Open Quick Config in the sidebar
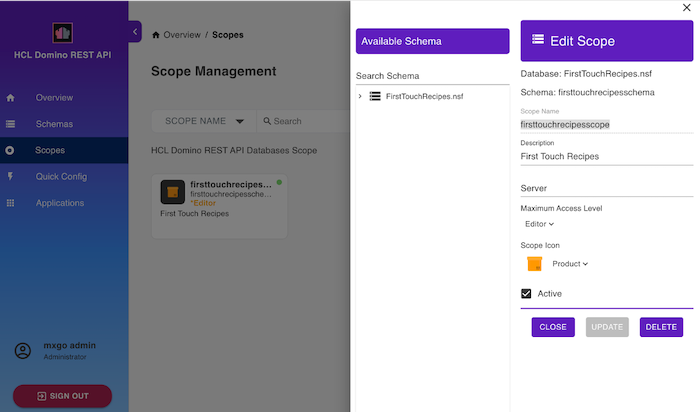The image size is (700, 412). coord(61,177)
